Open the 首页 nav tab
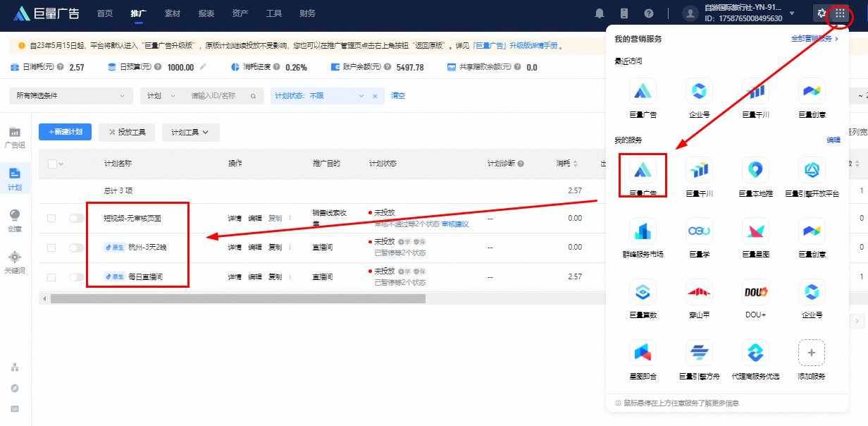868x426 pixels. tap(104, 13)
